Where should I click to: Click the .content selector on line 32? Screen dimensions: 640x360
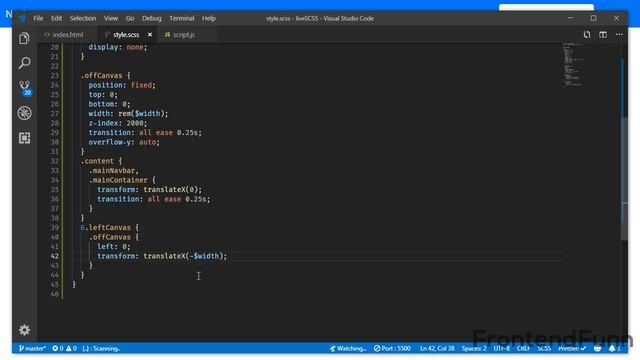coord(98,161)
